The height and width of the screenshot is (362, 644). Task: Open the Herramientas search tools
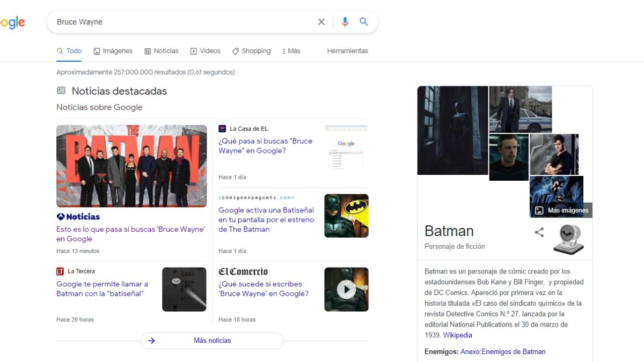tap(347, 51)
